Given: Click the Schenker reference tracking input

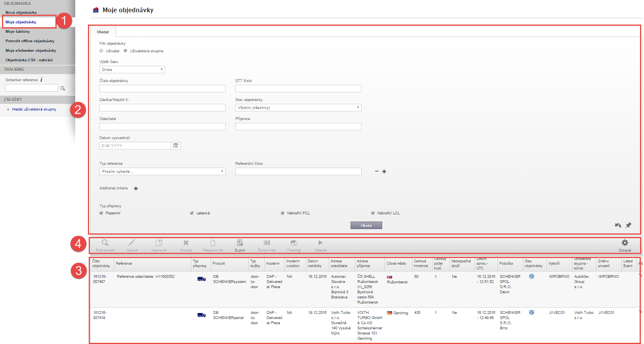Looking at the screenshot, I should tap(32, 88).
